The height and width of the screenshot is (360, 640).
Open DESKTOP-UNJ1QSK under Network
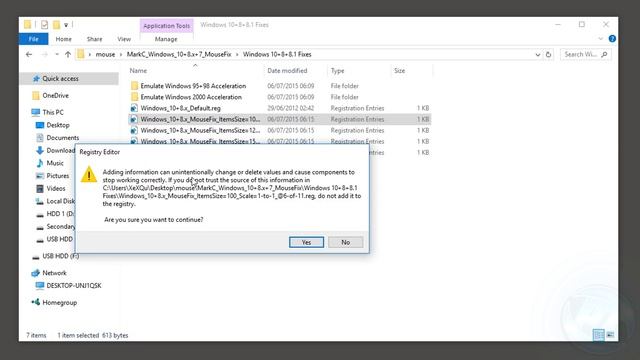pyautogui.click(x=73, y=285)
